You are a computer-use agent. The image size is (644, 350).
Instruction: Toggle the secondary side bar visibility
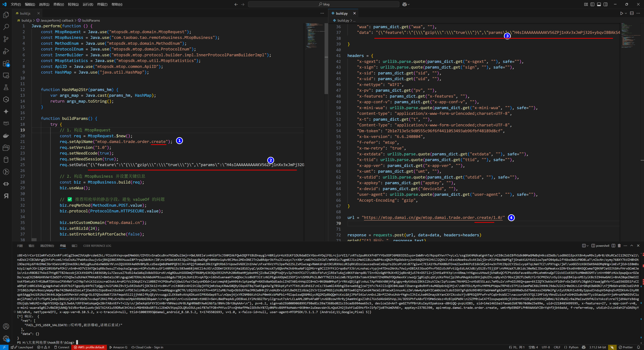(605, 4)
